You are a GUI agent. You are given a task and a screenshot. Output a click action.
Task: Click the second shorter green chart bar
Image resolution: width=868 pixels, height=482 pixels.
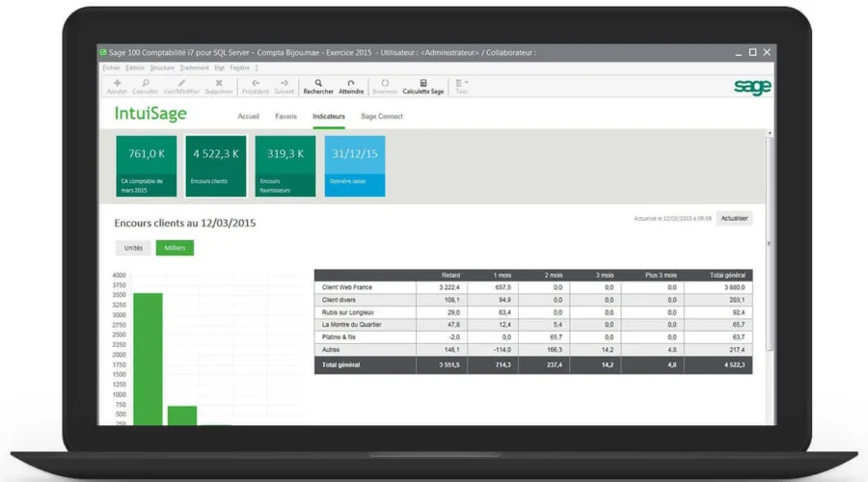182,415
